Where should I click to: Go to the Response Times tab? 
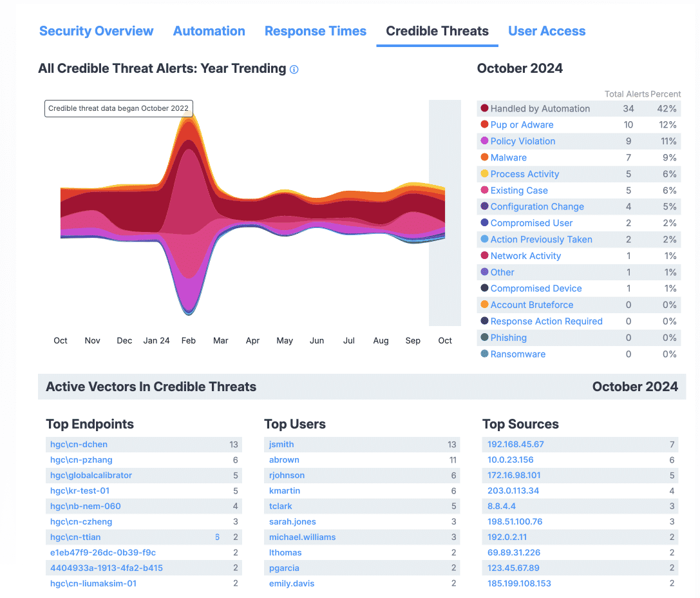tap(316, 31)
